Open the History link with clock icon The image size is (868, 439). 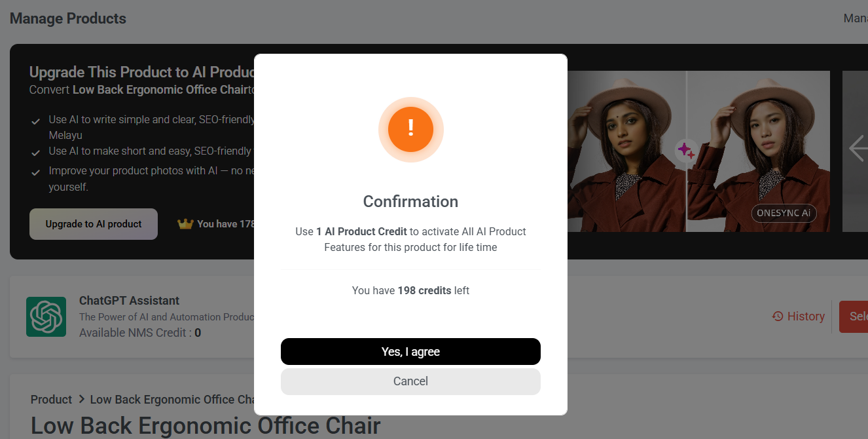click(798, 316)
